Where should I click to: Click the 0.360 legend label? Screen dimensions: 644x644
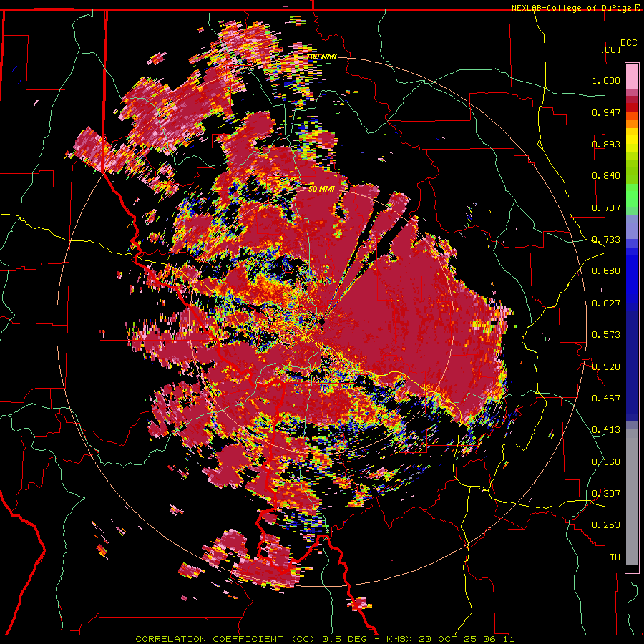tap(606, 462)
